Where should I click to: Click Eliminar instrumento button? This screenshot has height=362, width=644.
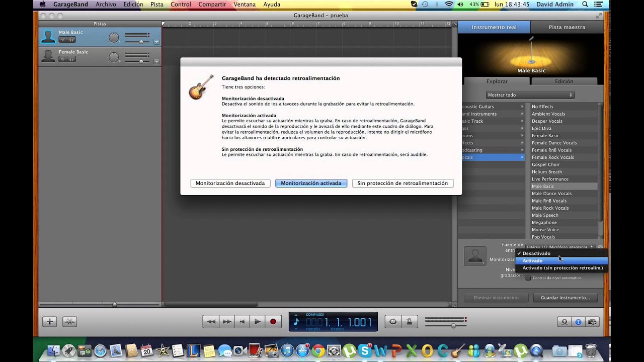(x=496, y=298)
